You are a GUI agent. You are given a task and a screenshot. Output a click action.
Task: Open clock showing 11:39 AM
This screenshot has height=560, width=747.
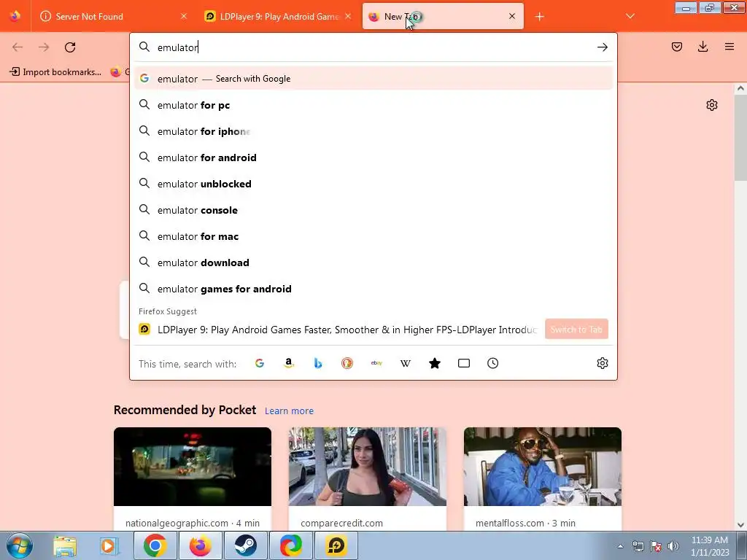coord(710,546)
